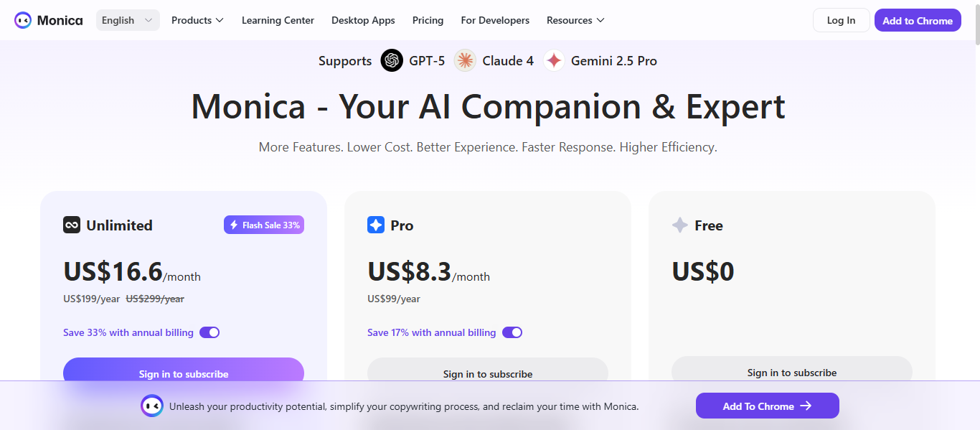This screenshot has height=430, width=980.
Task: Toggle annual billing on the Pro plan
Action: pyautogui.click(x=512, y=332)
